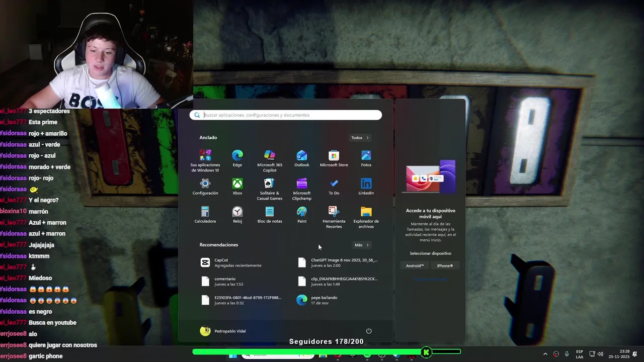
Task: Open ESP LAA language indicator
Action: pyautogui.click(x=580, y=354)
